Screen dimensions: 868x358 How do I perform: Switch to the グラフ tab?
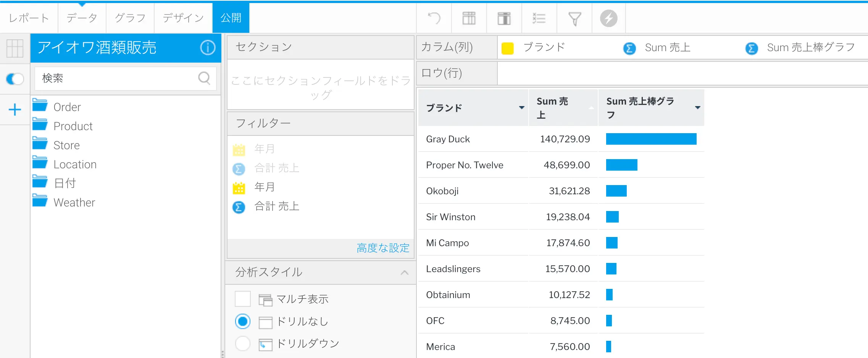(x=130, y=18)
